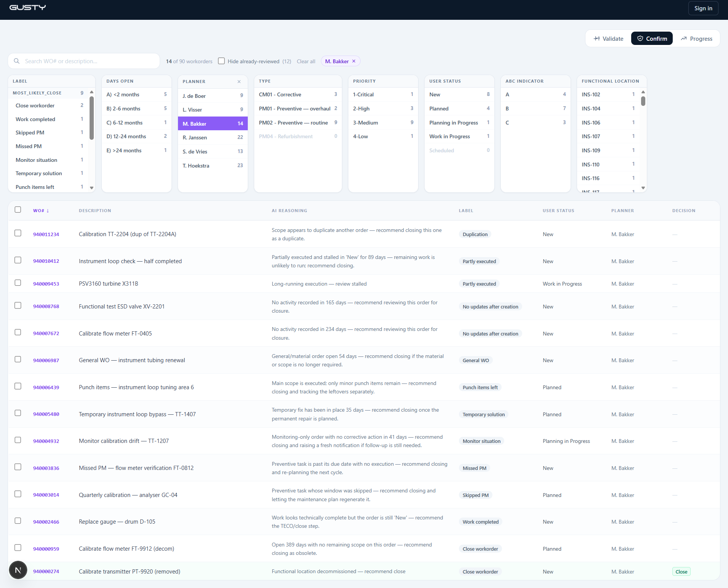Click the Monitor situation label badge
728x588 pixels.
click(x=481, y=441)
